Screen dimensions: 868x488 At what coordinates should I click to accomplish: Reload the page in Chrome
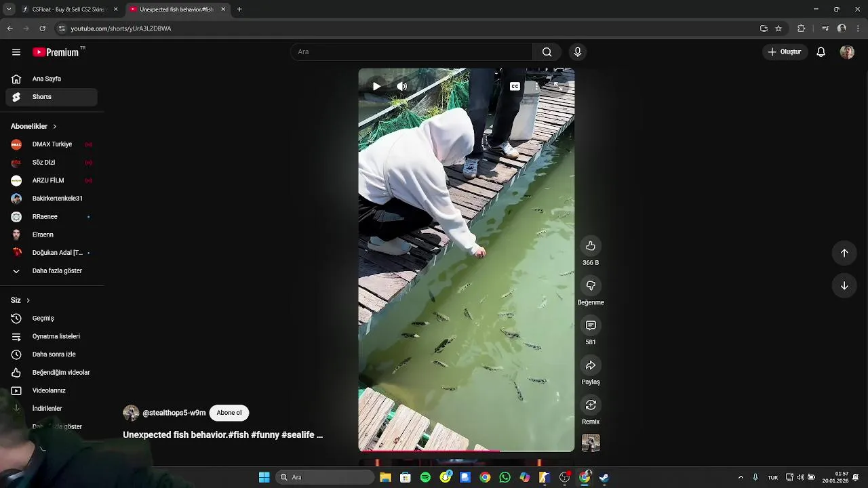point(42,28)
